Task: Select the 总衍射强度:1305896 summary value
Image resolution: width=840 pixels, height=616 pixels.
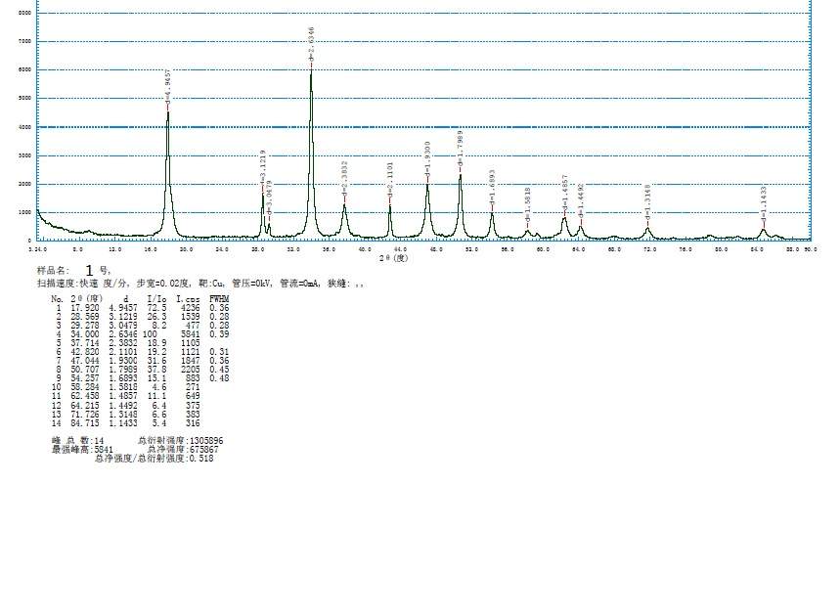Action: pyautogui.click(x=181, y=441)
